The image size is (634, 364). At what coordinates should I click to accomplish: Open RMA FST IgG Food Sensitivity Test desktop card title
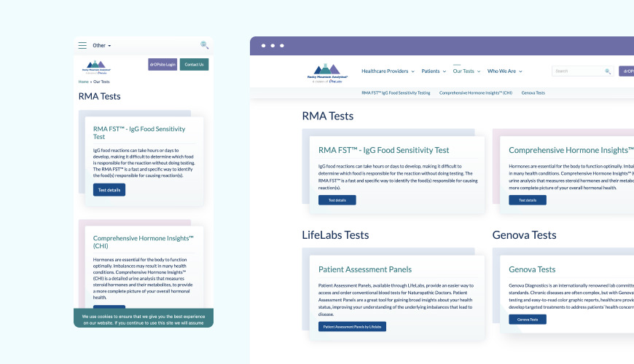click(384, 150)
